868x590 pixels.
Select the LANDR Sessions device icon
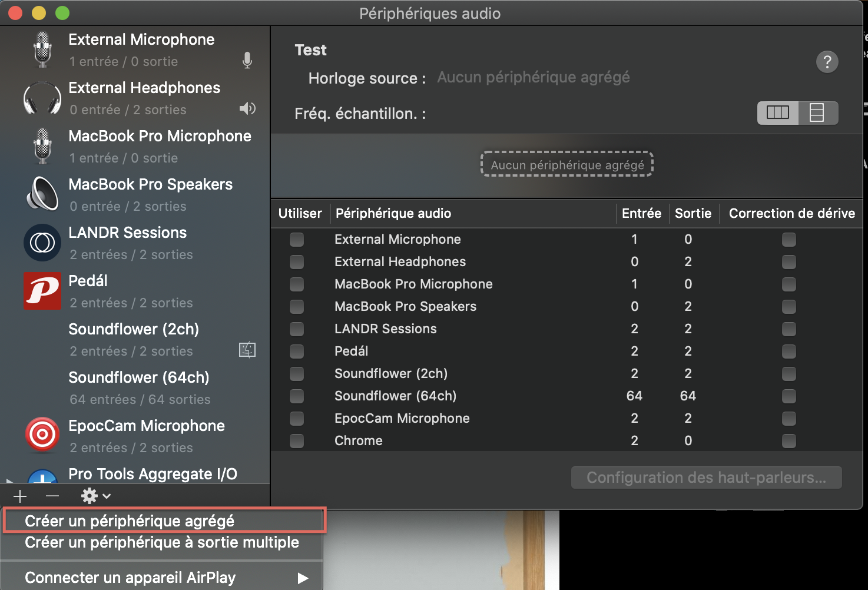pyautogui.click(x=42, y=243)
